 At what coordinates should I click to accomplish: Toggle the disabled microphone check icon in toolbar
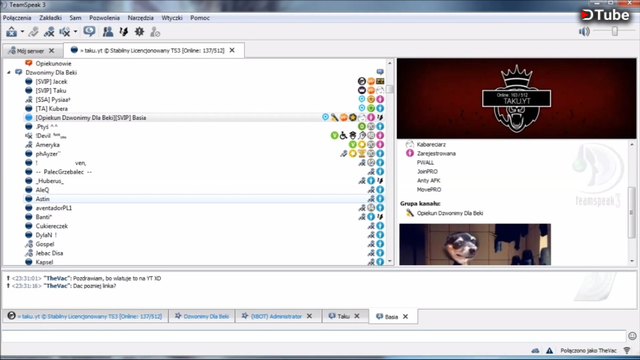click(33, 32)
